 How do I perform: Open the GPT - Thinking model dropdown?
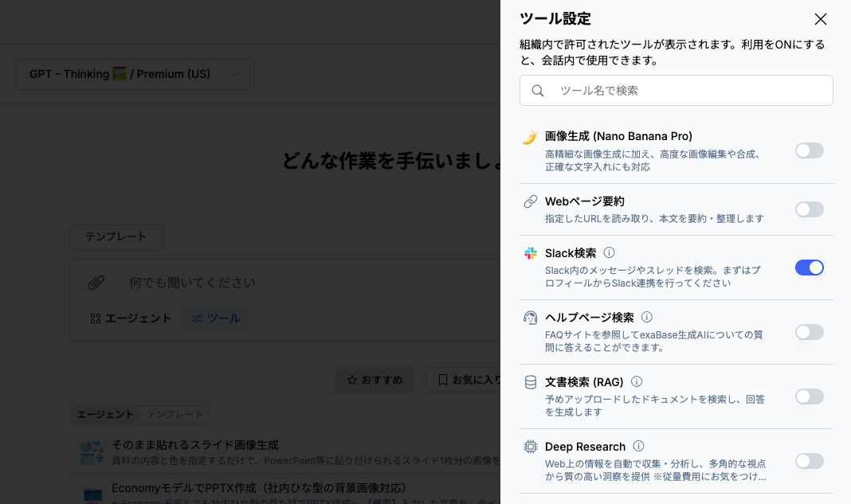(x=135, y=74)
